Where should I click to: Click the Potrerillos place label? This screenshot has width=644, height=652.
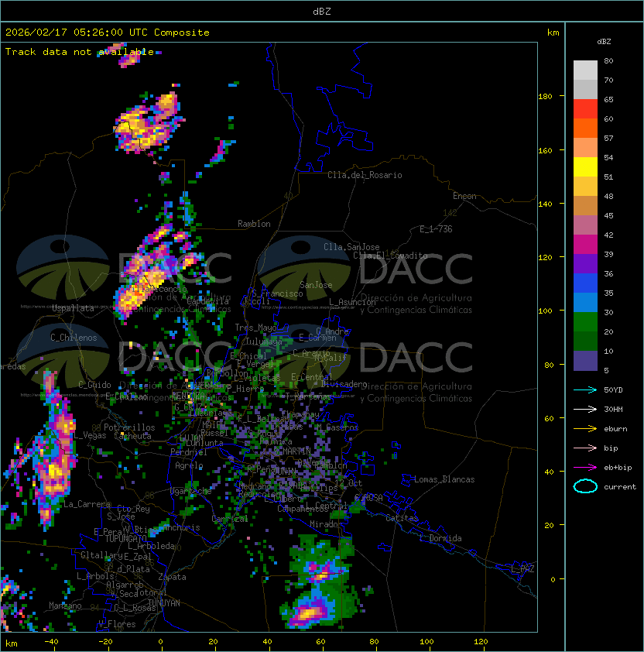click(129, 427)
